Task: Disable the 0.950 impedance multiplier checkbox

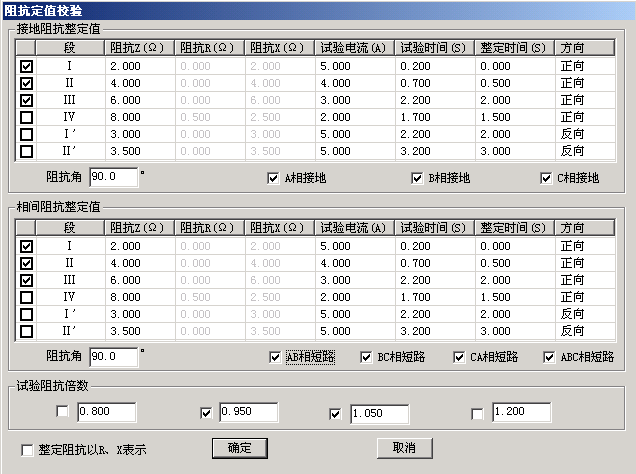Action: pos(206,413)
